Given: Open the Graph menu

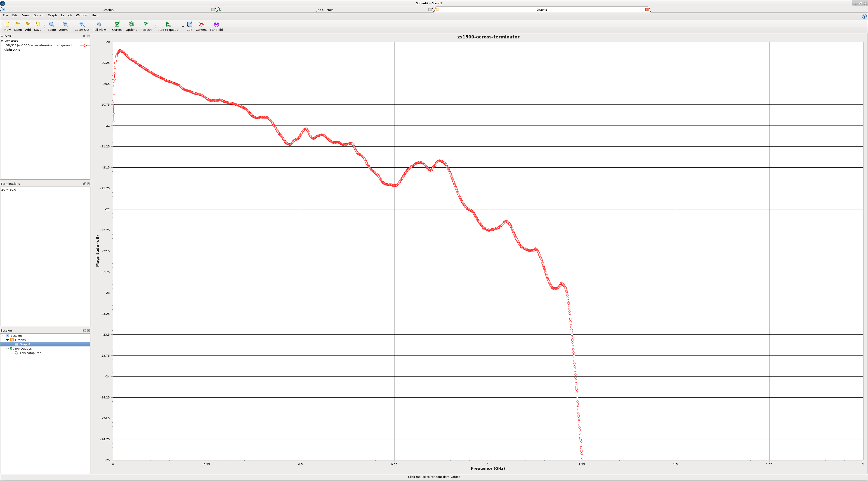Looking at the screenshot, I should (52, 15).
